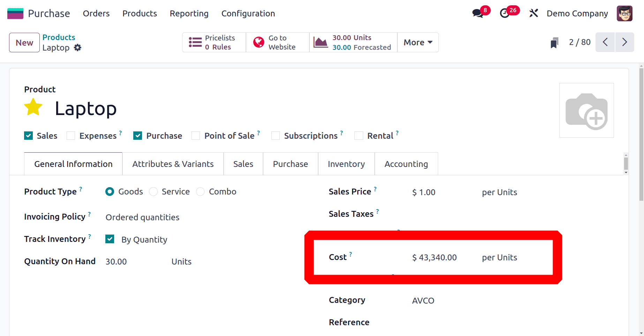Switch to Attributes & Variants tab
This screenshot has height=336, width=644.
pos(173,164)
